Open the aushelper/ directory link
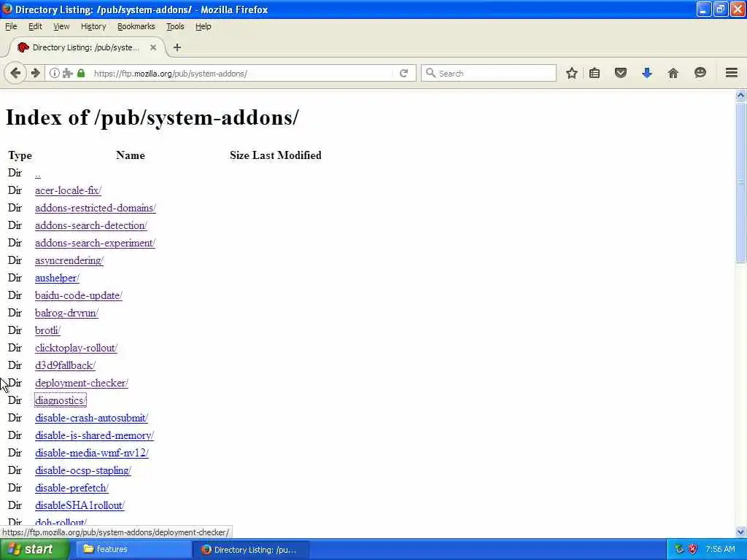This screenshot has height=560, width=747. pyautogui.click(x=57, y=278)
